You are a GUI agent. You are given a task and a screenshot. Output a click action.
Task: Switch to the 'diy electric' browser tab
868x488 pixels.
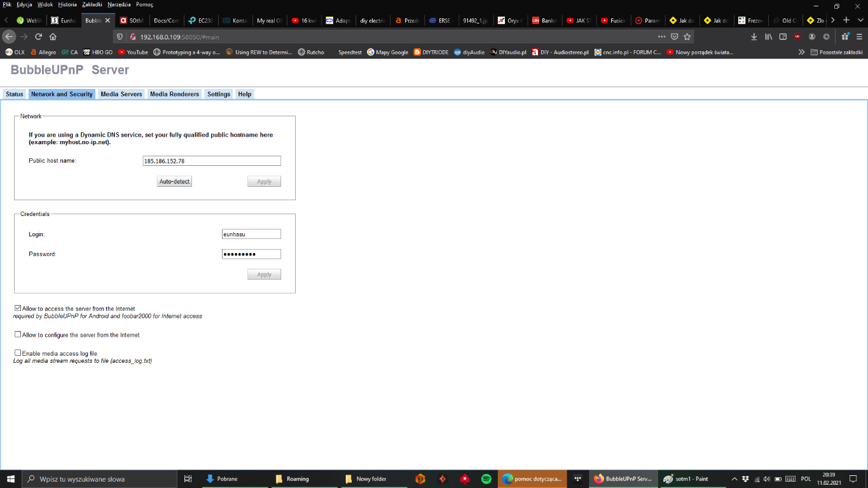pos(371,20)
